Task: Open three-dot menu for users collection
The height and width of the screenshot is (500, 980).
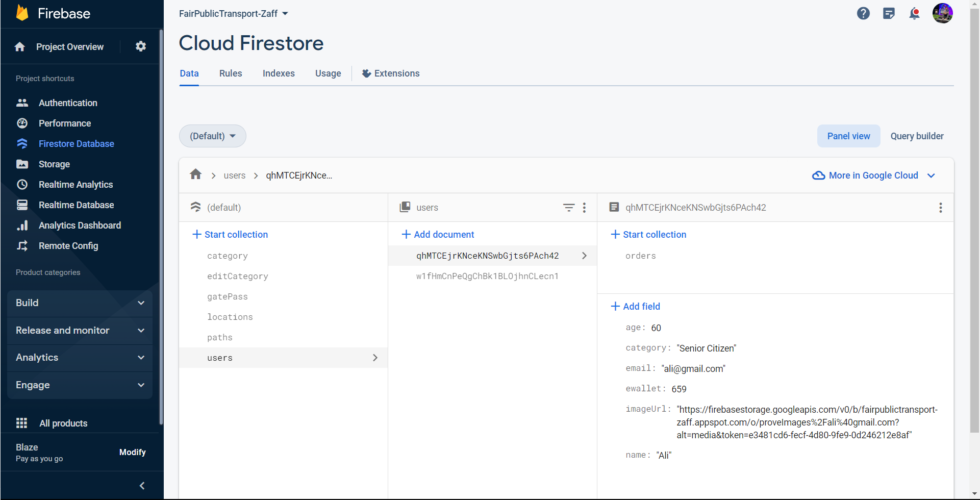Action: pos(584,207)
